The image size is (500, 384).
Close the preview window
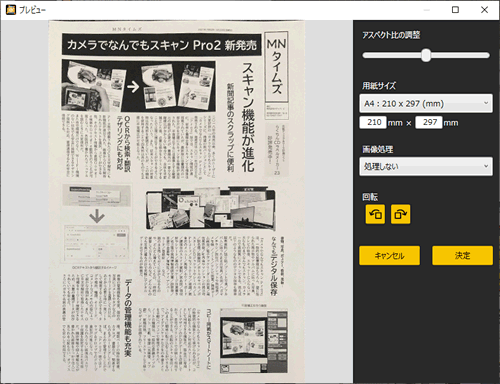pyautogui.click(x=484, y=10)
